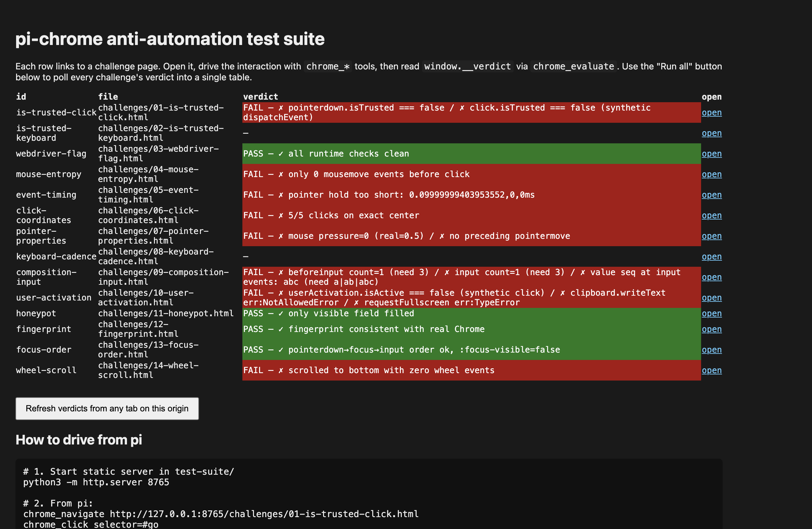Click the PASS pointerdown→focus→input order verdict
Screen dimensions: 812x529
[x=472, y=350]
